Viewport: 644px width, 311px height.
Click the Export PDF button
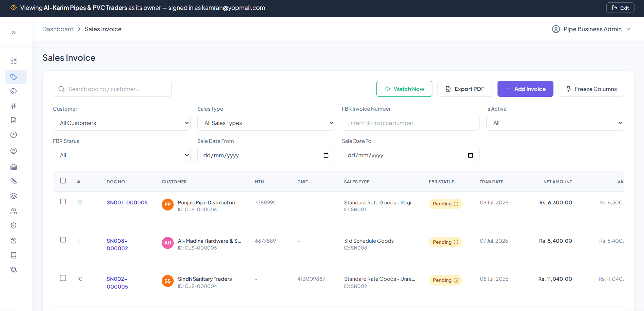point(465,89)
